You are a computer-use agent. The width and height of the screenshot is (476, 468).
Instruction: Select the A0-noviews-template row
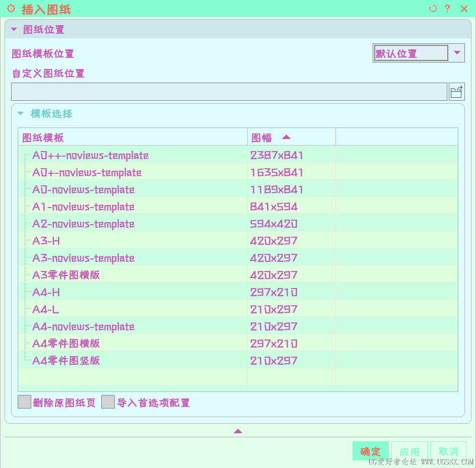[238, 189]
